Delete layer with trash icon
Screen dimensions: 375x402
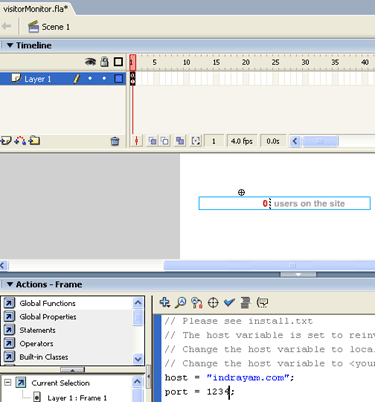(115, 141)
